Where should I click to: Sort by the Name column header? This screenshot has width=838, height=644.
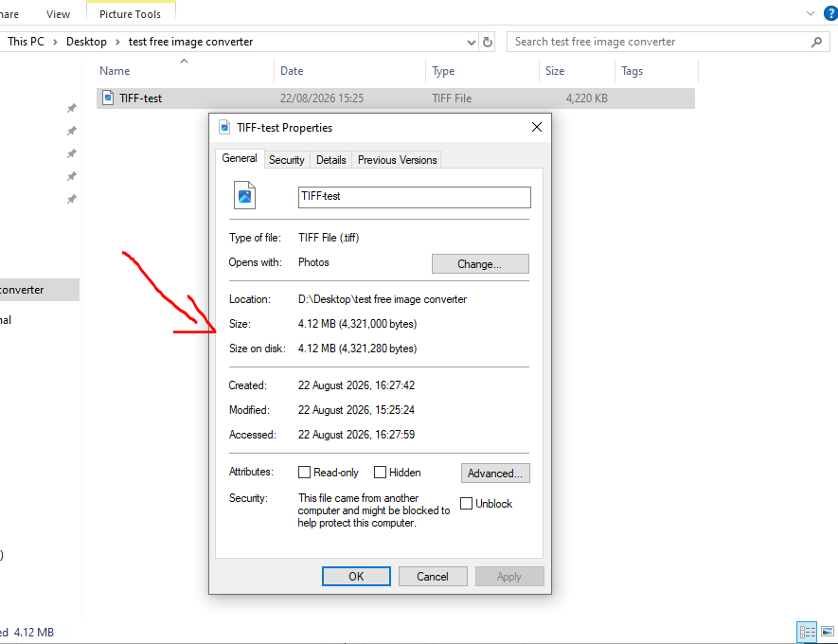point(186,70)
